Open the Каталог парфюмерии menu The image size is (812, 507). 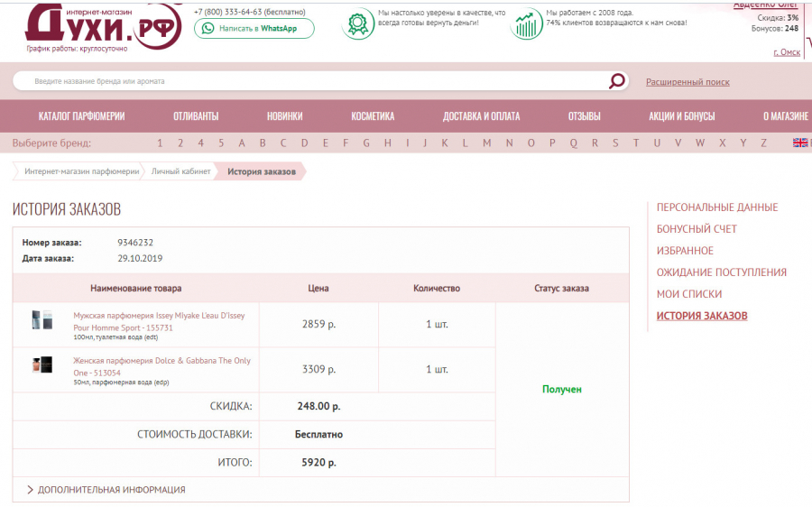[81, 116]
